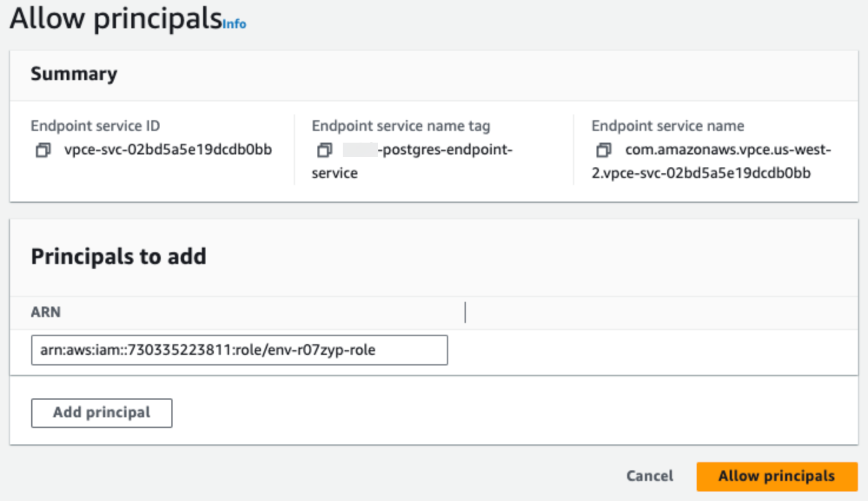Screen dimensions: 868x501
Task: Copy the Endpoint service name tag
Action: click(x=324, y=150)
